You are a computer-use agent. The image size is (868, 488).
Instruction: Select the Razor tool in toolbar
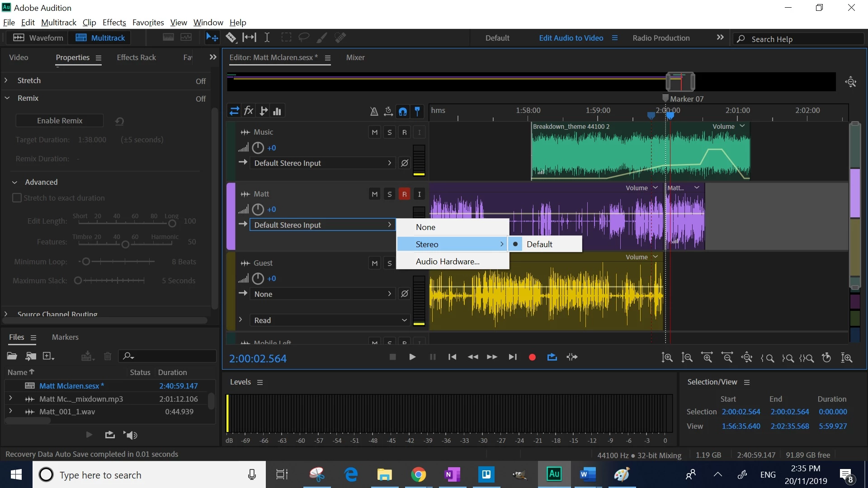pos(231,38)
